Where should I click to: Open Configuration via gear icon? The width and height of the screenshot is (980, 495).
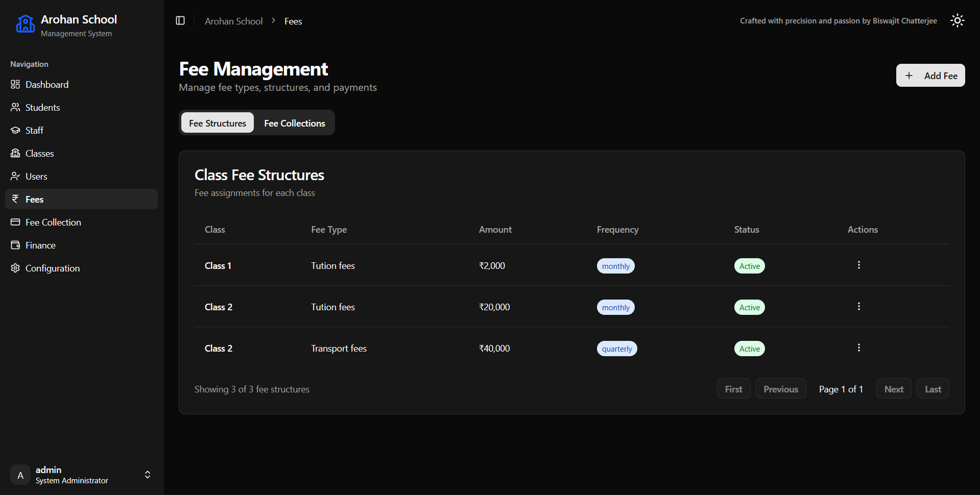tap(15, 268)
